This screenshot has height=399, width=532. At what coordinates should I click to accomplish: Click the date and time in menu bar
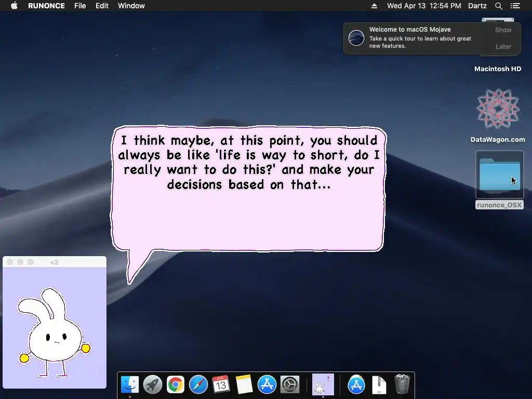click(x=424, y=6)
